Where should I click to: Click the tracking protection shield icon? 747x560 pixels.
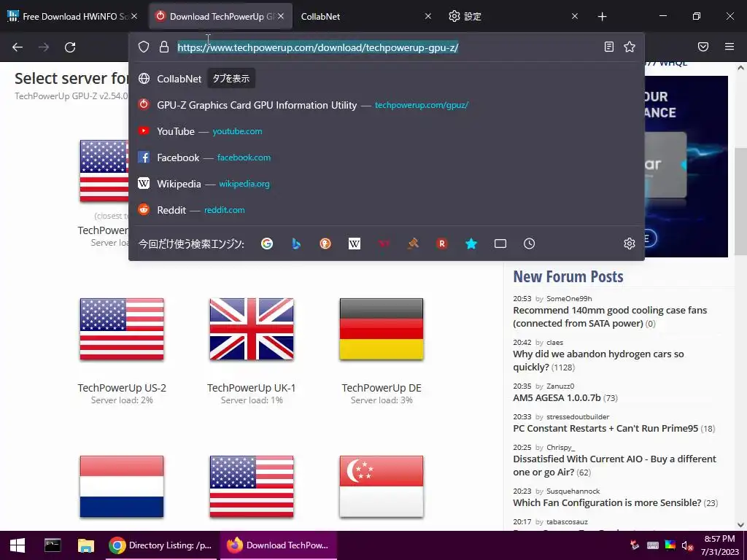144,47
